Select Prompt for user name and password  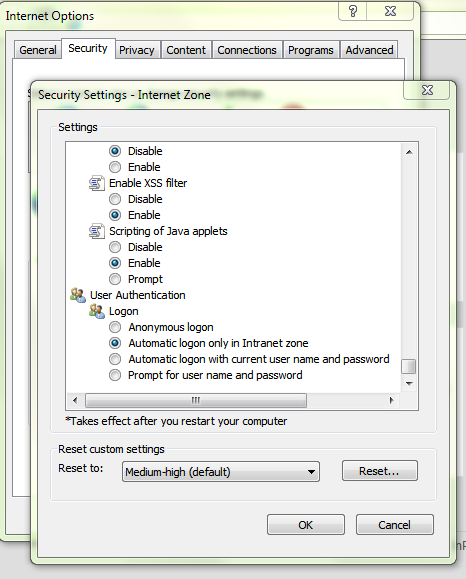tap(115, 375)
